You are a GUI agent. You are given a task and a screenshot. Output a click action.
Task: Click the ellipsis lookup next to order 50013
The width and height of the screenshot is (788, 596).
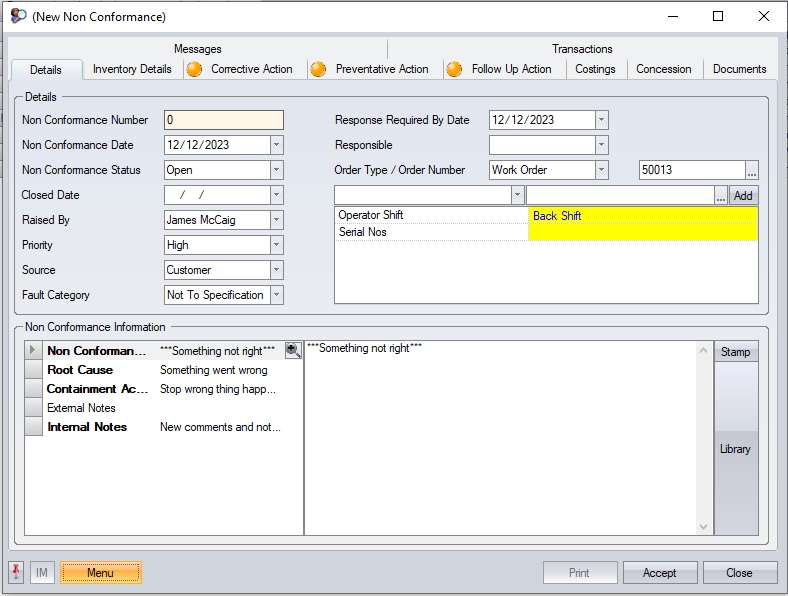[x=752, y=170]
